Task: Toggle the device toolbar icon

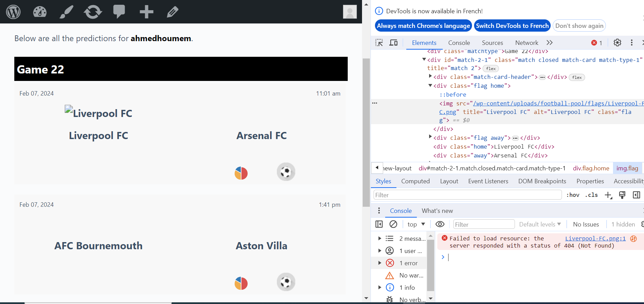Action: point(394,43)
